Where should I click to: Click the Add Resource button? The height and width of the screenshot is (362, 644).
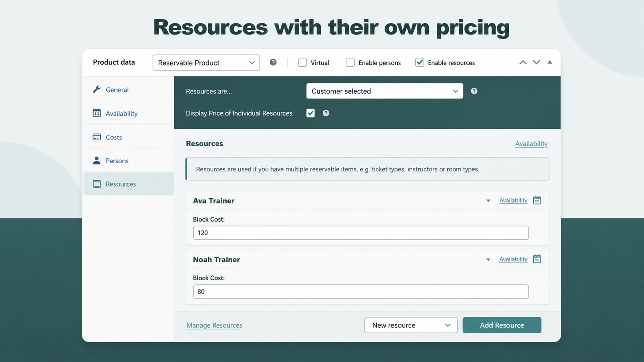click(502, 325)
